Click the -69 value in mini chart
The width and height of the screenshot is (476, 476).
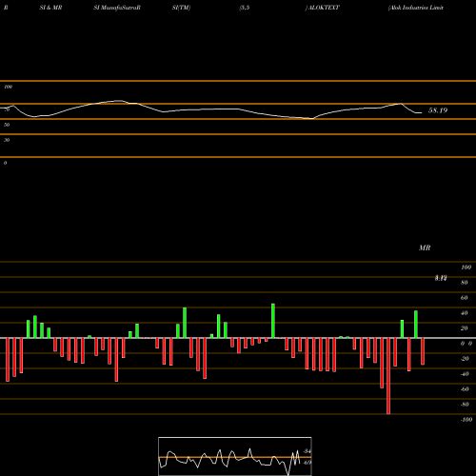point(307,463)
